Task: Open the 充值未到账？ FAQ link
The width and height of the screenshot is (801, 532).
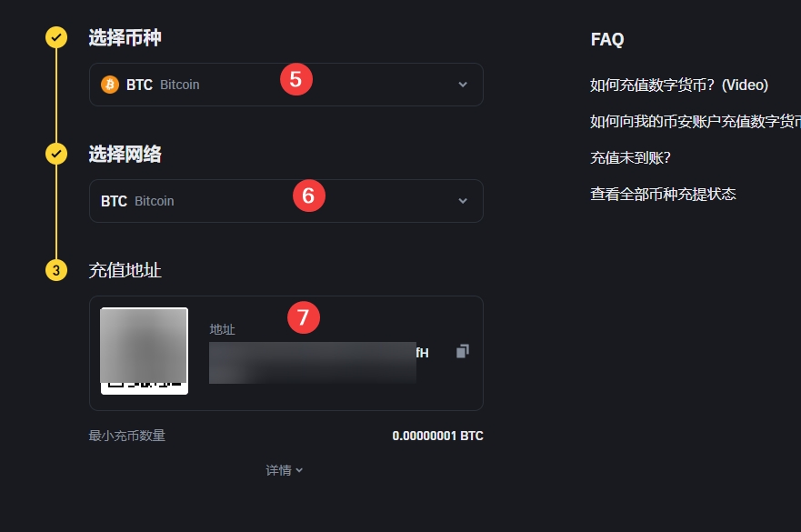Action: coord(630,157)
